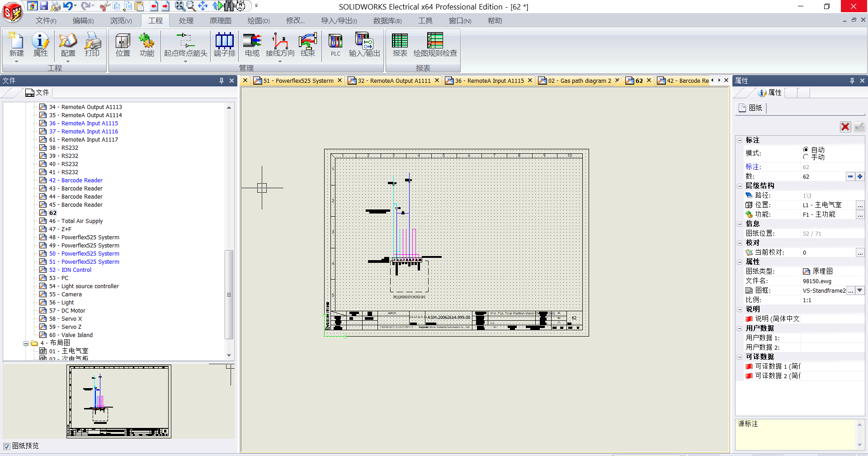Open the 数据库(B) ribbon tab
This screenshot has width=868, height=456.
pyautogui.click(x=387, y=21)
